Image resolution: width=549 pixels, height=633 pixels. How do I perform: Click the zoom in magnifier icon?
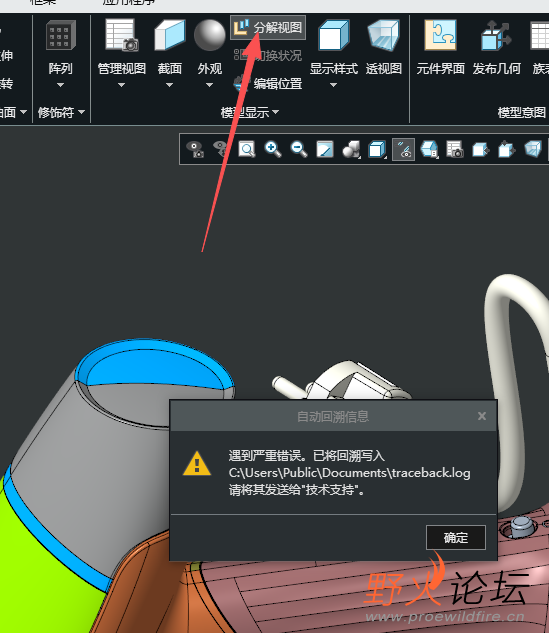[272, 149]
